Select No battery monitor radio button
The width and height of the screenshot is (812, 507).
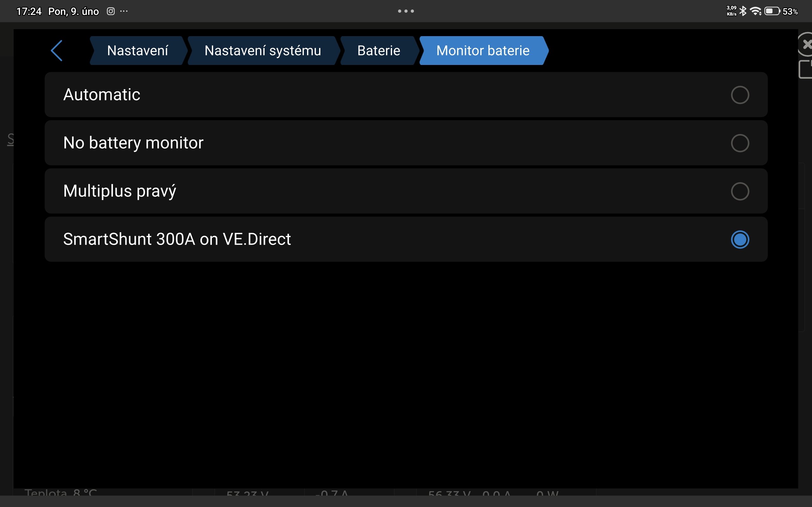tap(740, 143)
